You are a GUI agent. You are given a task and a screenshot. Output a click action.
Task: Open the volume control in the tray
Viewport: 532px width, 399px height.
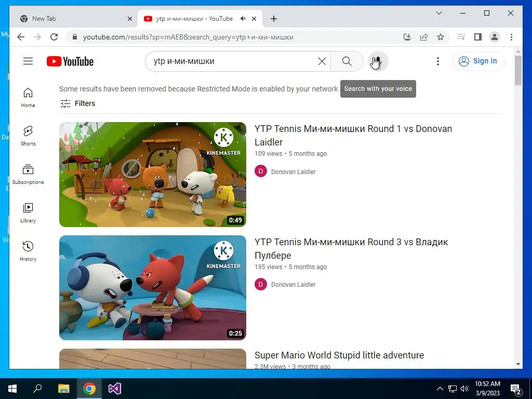[x=464, y=389]
